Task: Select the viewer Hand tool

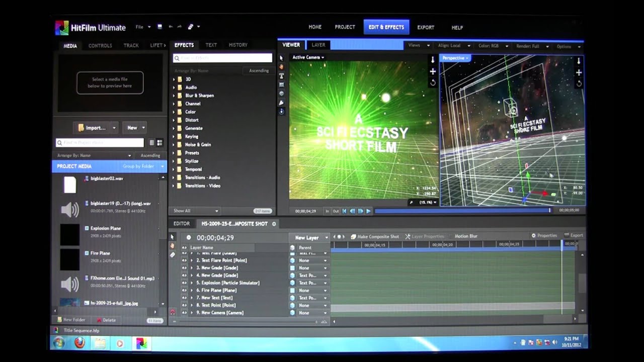Action: pos(282,67)
